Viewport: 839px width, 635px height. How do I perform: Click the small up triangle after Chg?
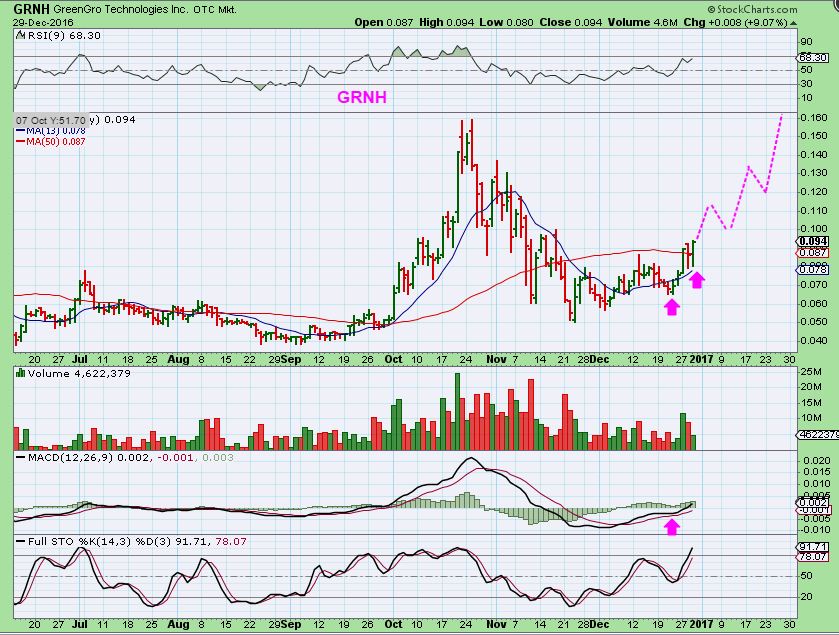coord(793,23)
